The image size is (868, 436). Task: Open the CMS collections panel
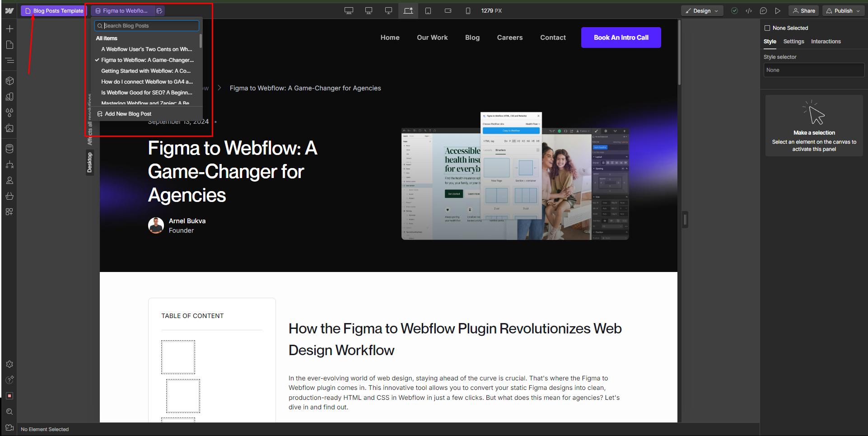[x=9, y=149]
